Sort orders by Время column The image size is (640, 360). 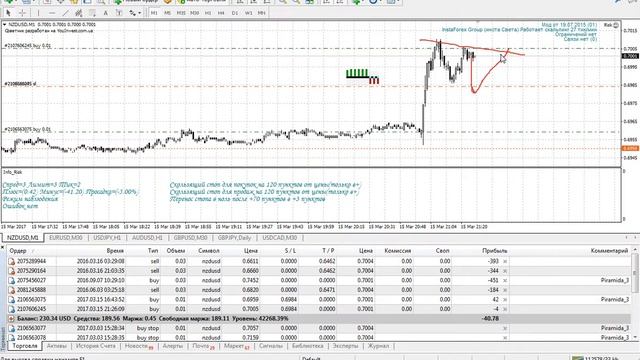pos(115,251)
